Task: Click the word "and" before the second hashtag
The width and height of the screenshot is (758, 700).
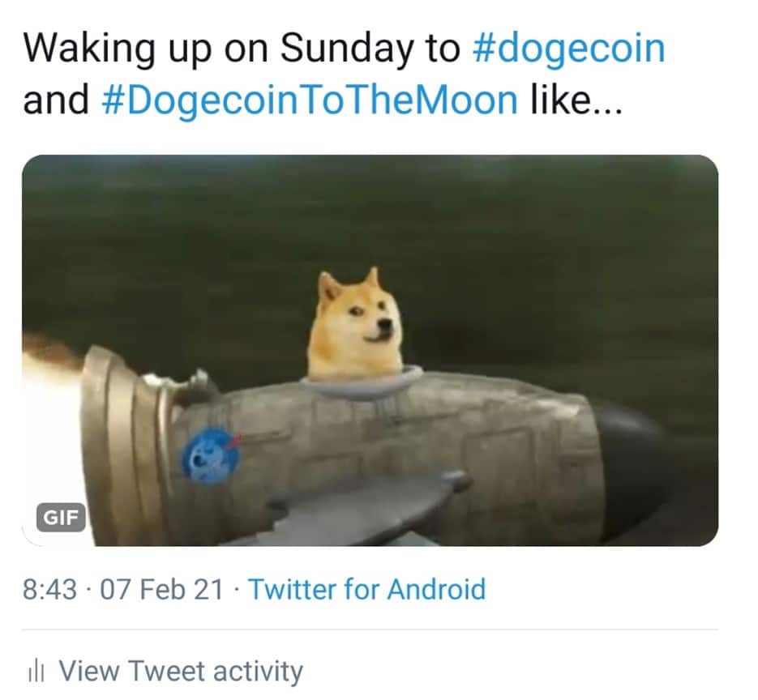Action: 57,100
